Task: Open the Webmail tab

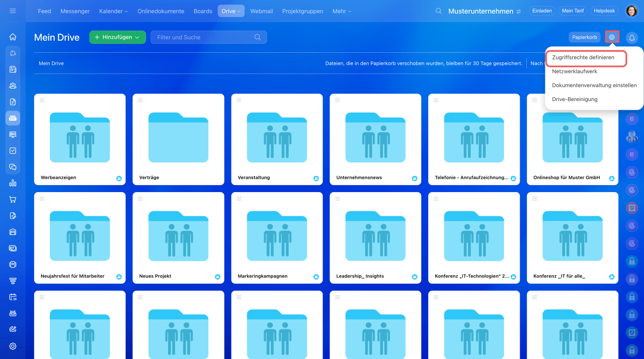Action: pos(261,11)
